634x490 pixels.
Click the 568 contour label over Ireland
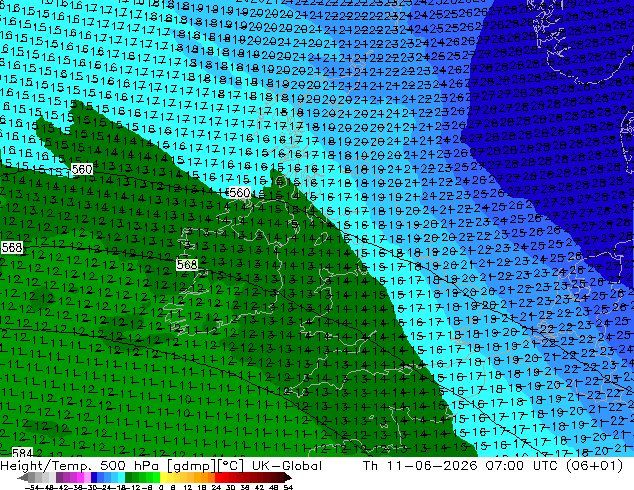coord(187,264)
